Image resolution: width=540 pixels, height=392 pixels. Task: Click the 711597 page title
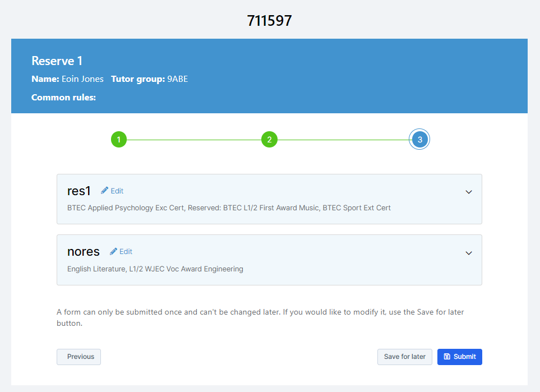point(270,21)
